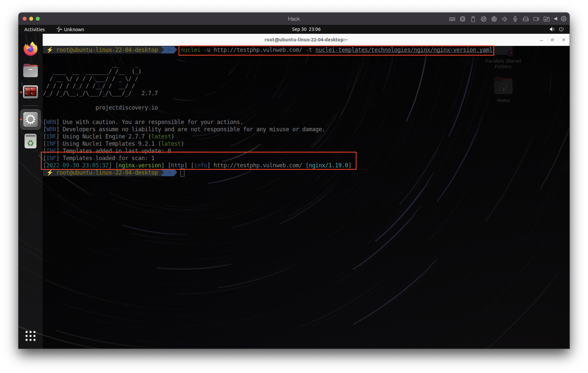Open the hard disk drive icon
Screen dimensions: 588x373
coord(525,19)
